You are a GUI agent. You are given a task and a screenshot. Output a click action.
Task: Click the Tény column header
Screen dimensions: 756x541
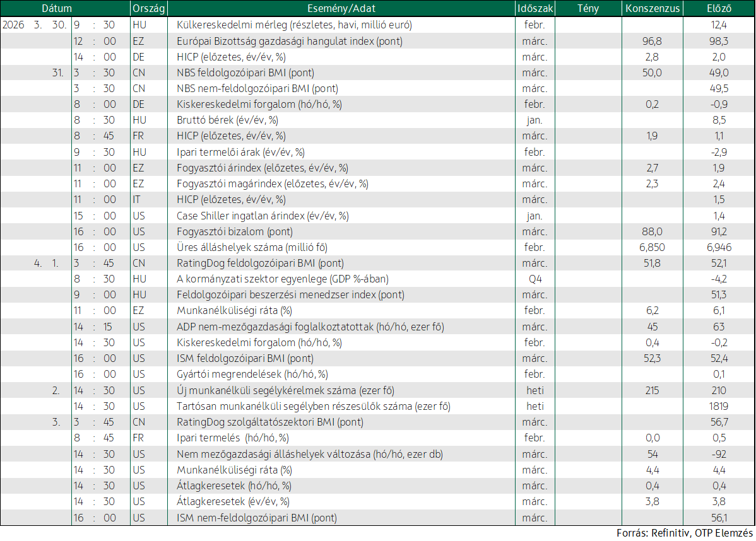pyautogui.click(x=588, y=8)
